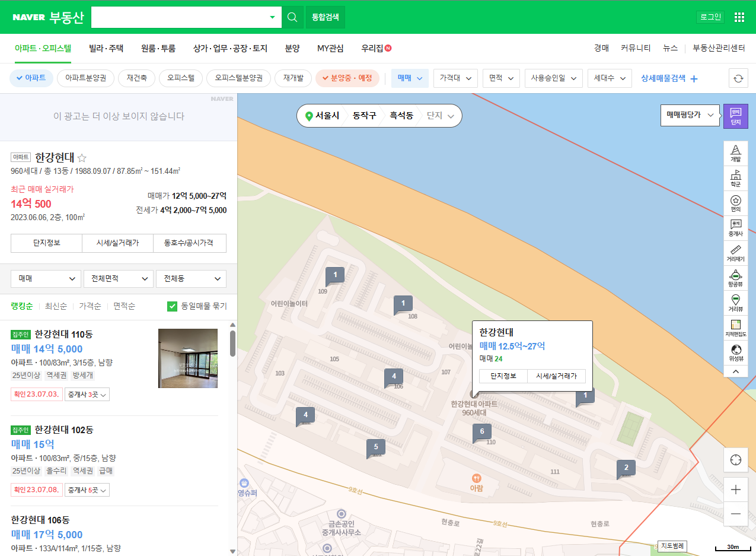Click the 통합검색 button
The width and height of the screenshot is (756, 556).
(326, 17)
